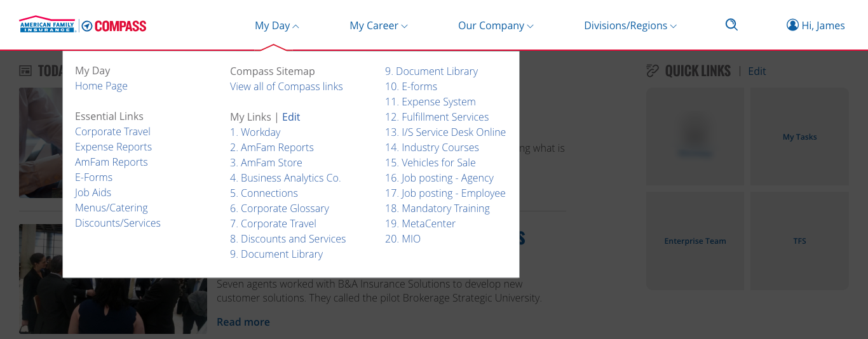
Task: Click Edit next to Quick Links
Action: (757, 71)
